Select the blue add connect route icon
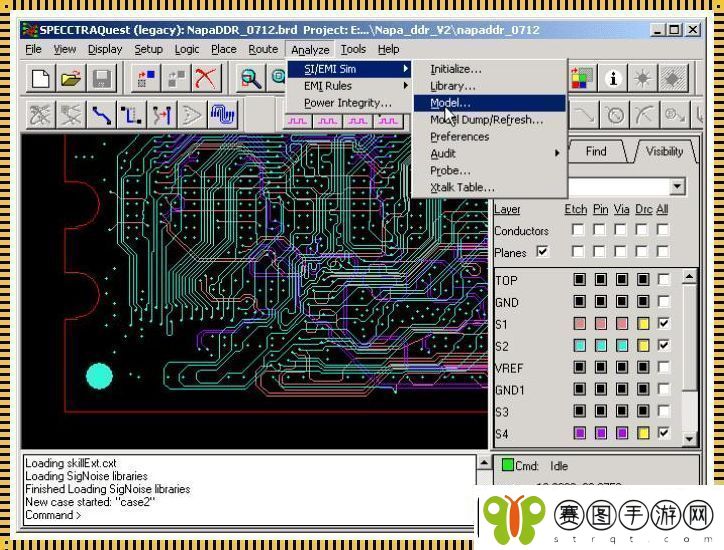Image resolution: width=724 pixels, height=550 pixels. click(x=102, y=115)
